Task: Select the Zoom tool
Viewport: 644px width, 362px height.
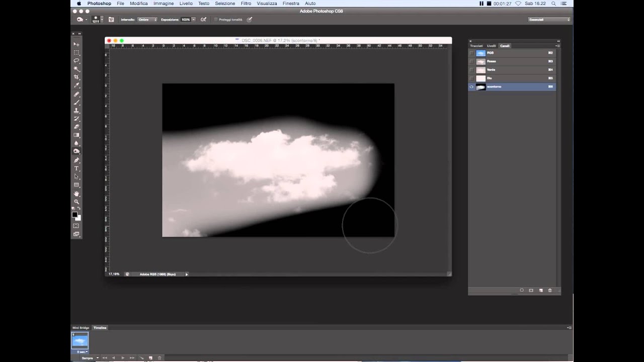Action: click(76, 202)
